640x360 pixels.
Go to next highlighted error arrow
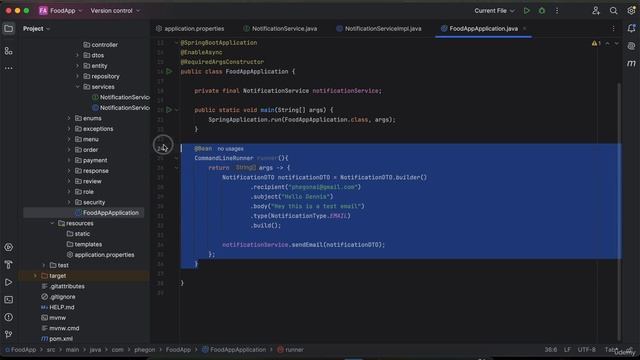point(616,43)
